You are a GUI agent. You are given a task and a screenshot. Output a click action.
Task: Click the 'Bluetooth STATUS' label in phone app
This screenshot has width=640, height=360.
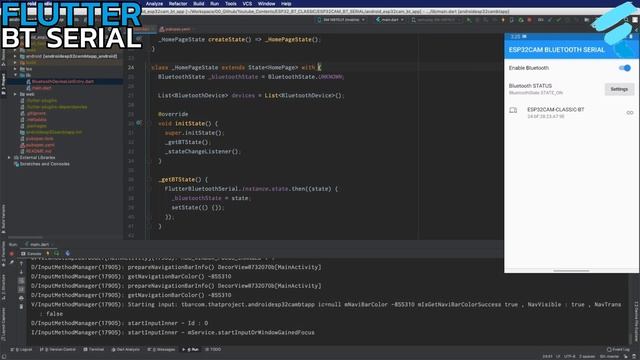pos(530,86)
